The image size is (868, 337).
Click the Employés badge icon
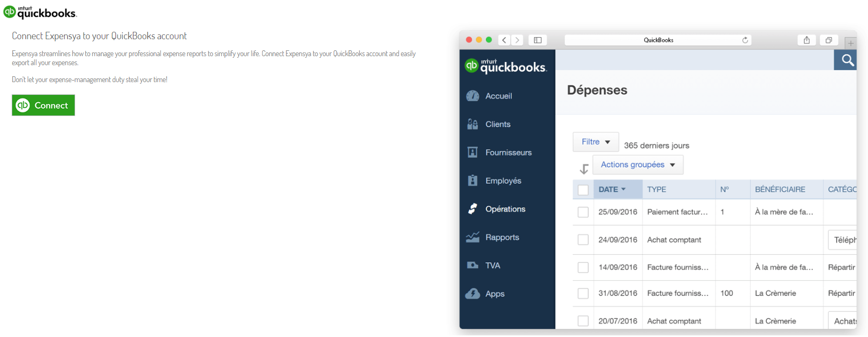tap(473, 181)
